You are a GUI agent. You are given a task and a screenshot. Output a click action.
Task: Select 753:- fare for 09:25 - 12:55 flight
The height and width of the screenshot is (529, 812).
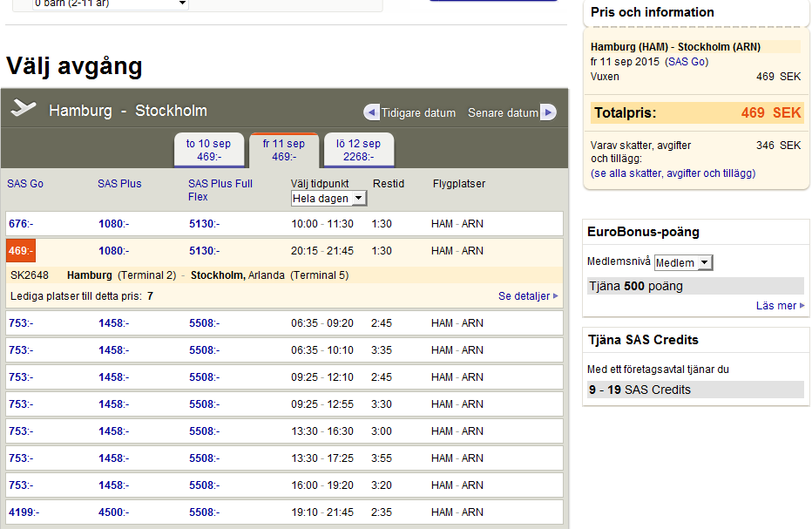tap(21, 404)
